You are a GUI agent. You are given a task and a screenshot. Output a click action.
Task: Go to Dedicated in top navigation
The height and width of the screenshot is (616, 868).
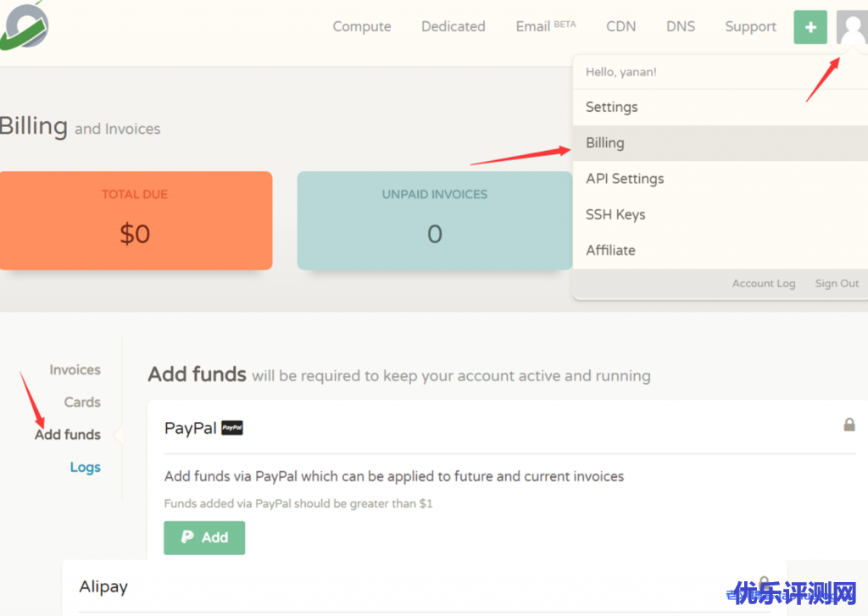453,26
